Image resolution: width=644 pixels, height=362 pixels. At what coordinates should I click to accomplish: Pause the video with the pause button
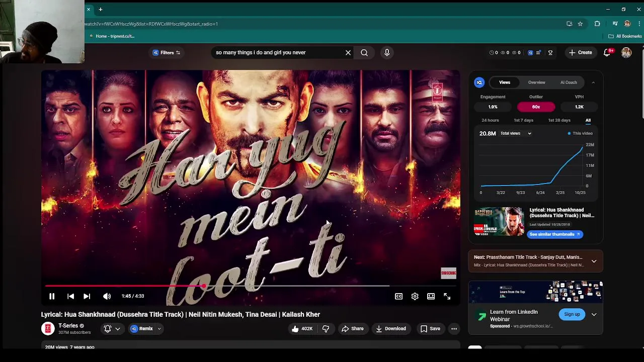click(x=52, y=296)
